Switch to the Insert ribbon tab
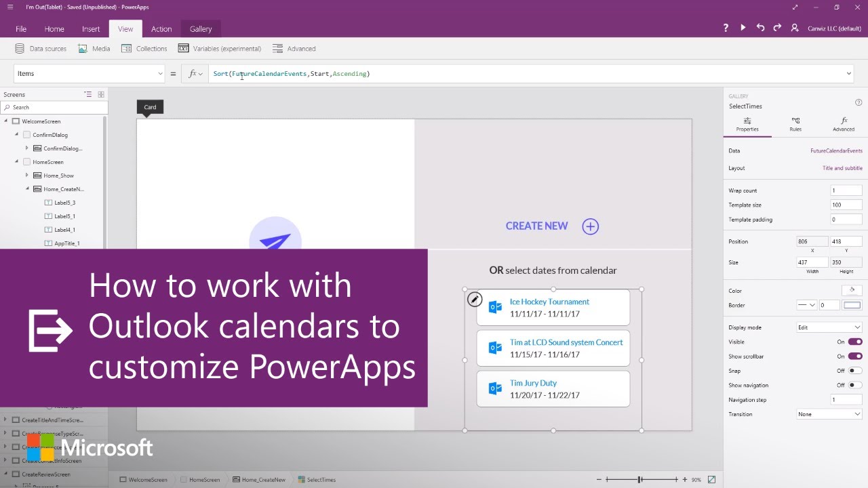 coord(91,29)
